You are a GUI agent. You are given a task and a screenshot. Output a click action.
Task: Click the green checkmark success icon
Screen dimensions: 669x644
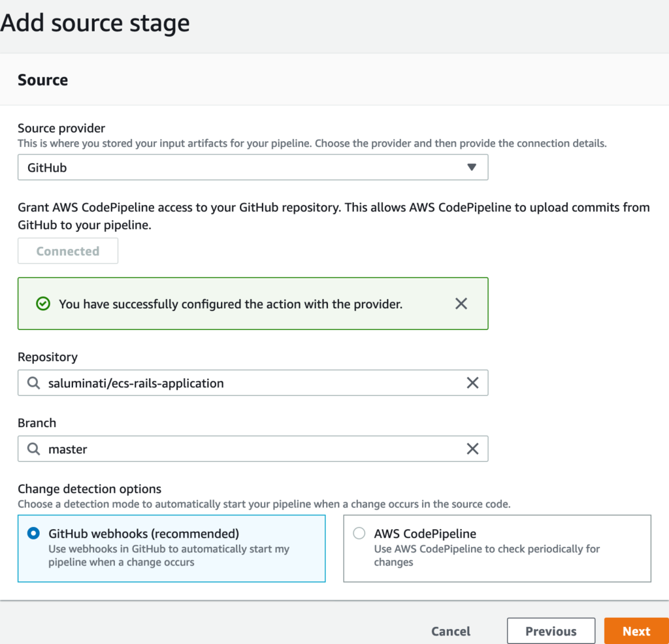(x=43, y=304)
